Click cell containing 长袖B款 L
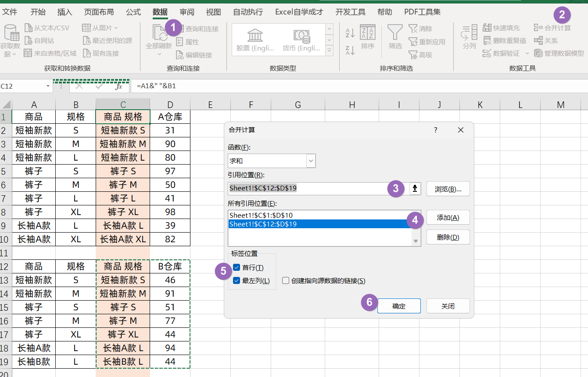 [123, 362]
